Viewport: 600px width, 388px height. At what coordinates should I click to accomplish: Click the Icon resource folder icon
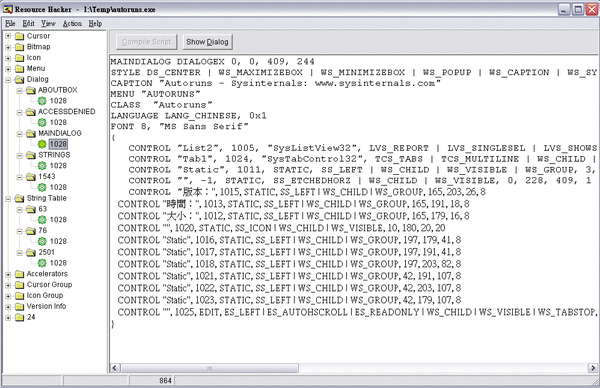20,58
